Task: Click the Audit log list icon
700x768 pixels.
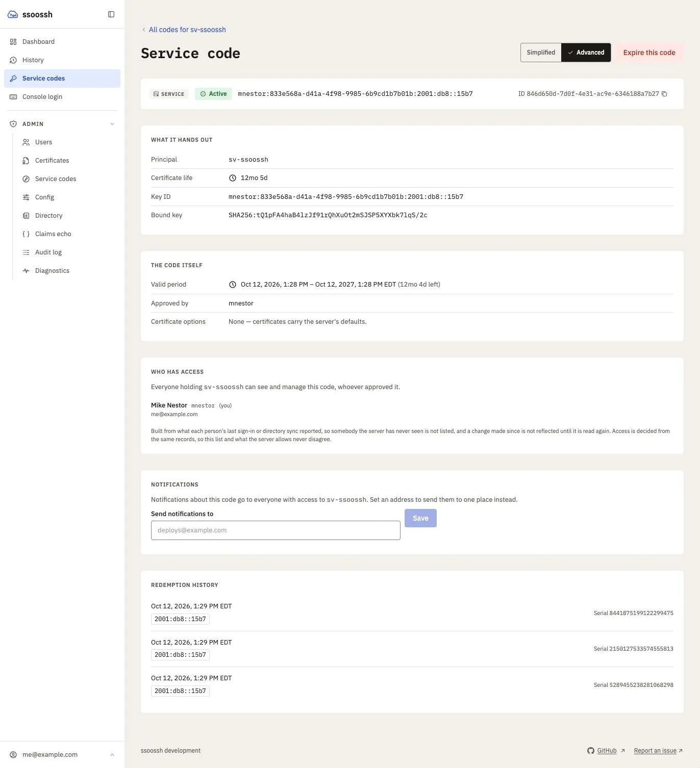Action: (26, 252)
